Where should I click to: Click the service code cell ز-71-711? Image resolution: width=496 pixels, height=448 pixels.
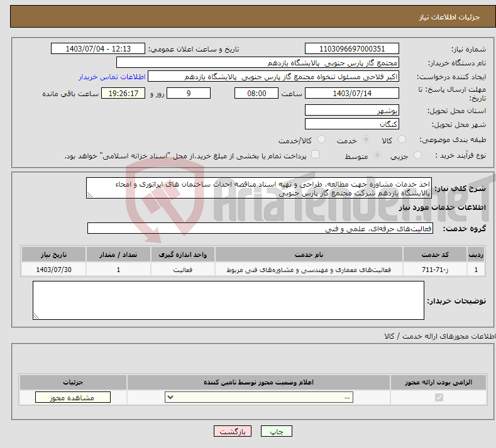[x=435, y=270]
